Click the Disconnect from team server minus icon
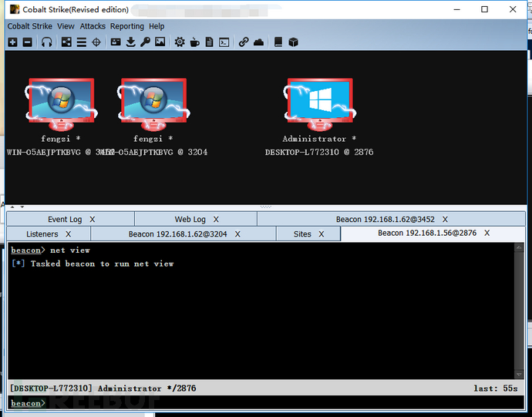Image resolution: width=532 pixels, height=417 pixels. [28, 42]
